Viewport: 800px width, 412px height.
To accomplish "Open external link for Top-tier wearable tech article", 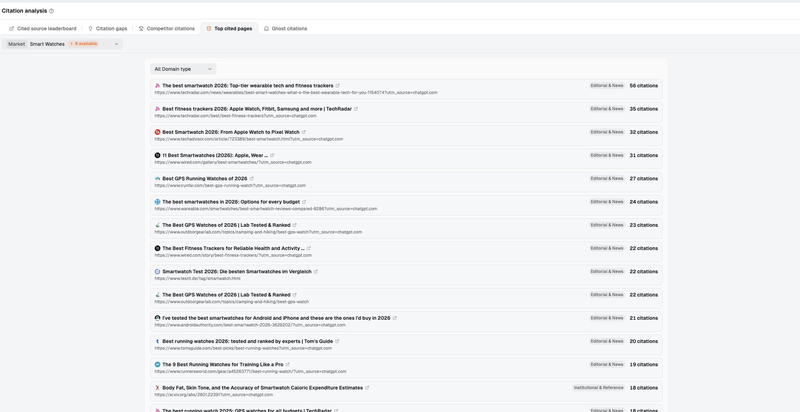I will click(x=338, y=86).
